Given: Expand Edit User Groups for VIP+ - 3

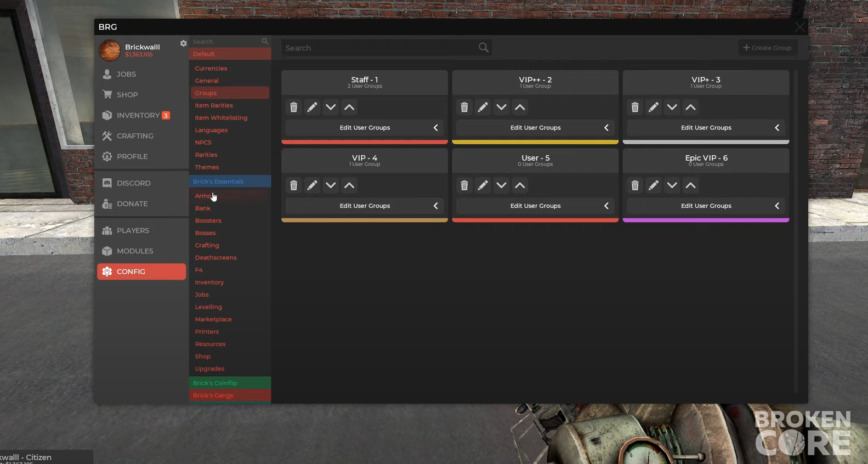Looking at the screenshot, I should [706, 128].
